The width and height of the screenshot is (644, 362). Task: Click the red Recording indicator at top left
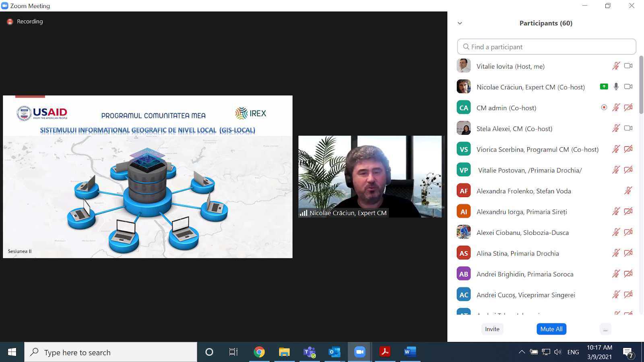[10, 22]
